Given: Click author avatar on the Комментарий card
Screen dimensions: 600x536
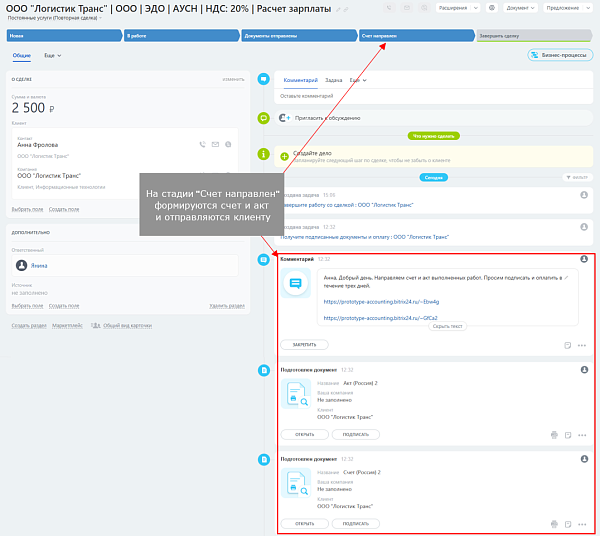Looking at the screenshot, I should (584, 259).
